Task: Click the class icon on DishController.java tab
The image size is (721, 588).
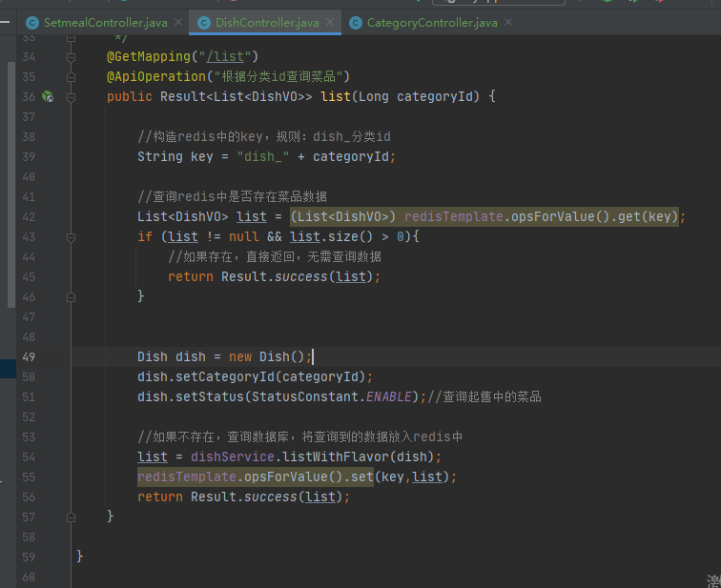Action: (204, 23)
